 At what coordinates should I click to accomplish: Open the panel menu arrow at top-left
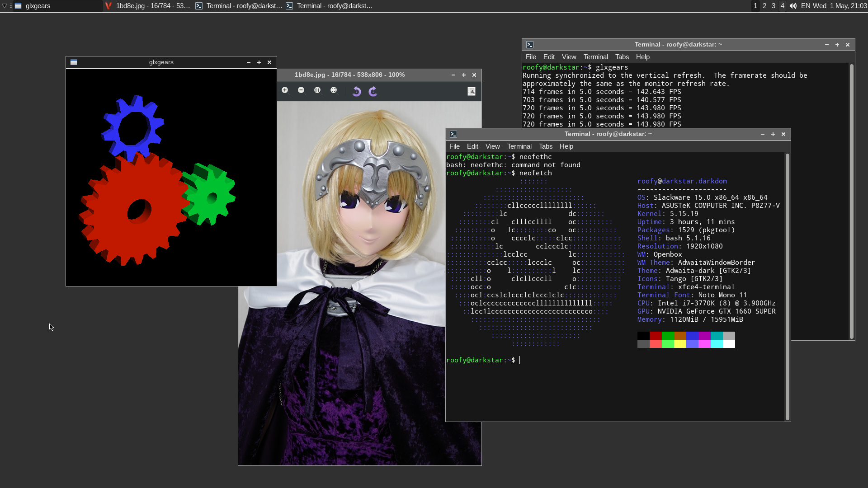[5, 6]
